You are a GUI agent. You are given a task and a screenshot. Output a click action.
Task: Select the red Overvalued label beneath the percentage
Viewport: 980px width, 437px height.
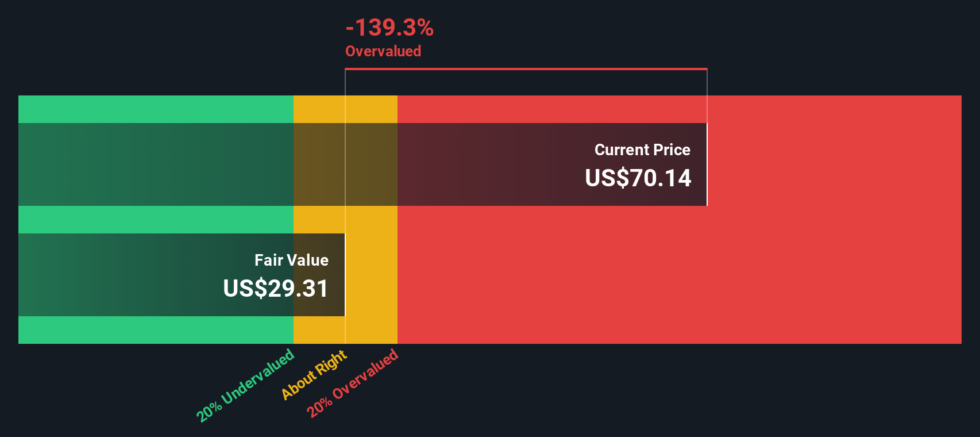(x=383, y=51)
